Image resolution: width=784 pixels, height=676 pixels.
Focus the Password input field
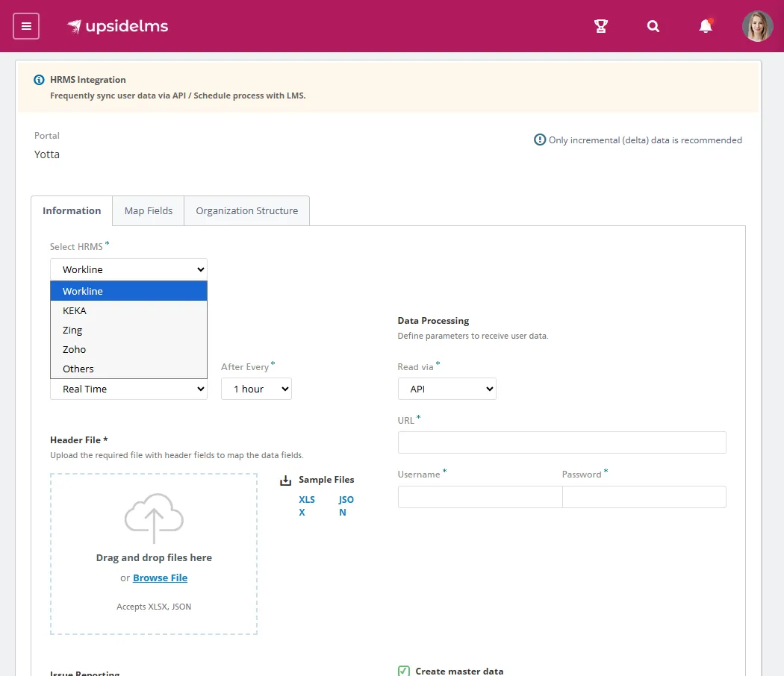(644, 497)
